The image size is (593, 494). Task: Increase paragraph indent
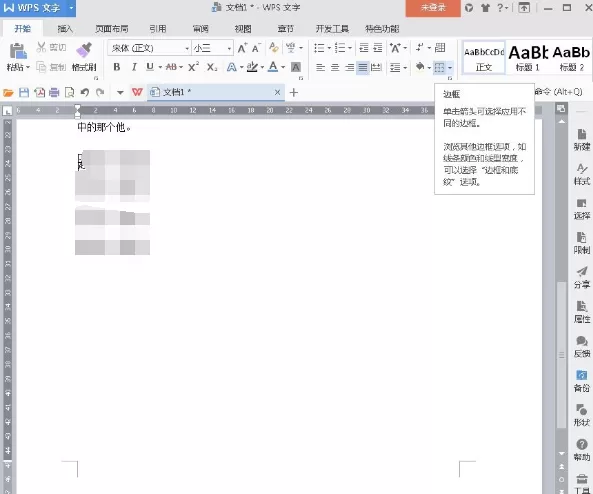pyautogui.click(x=378, y=48)
